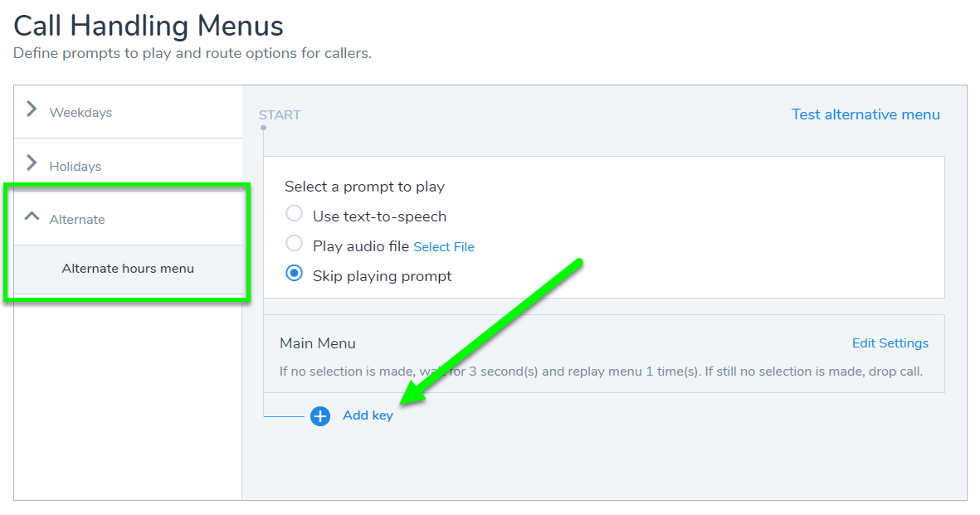Viewport: 980px width, 515px height.
Task: Select the Skip playing prompt radio button
Action: pyautogui.click(x=294, y=273)
